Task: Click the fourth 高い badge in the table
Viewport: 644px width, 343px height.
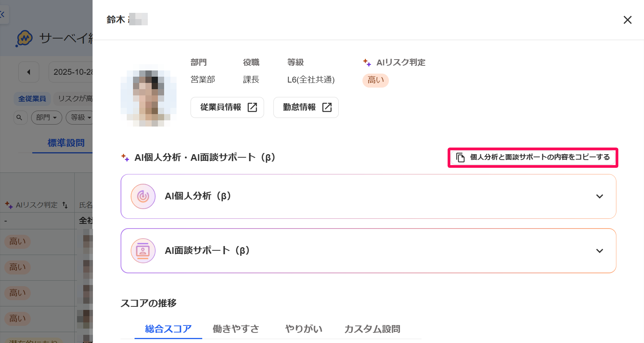Action: 17,319
